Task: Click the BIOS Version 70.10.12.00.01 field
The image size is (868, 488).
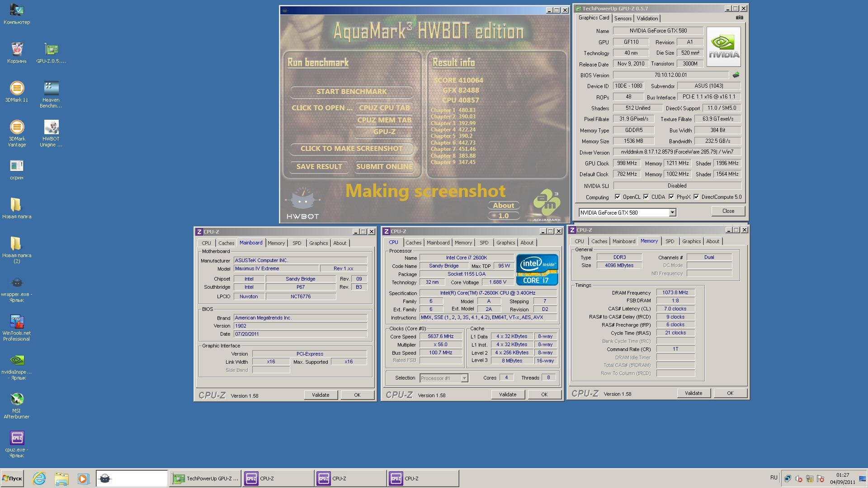Action: pos(670,75)
